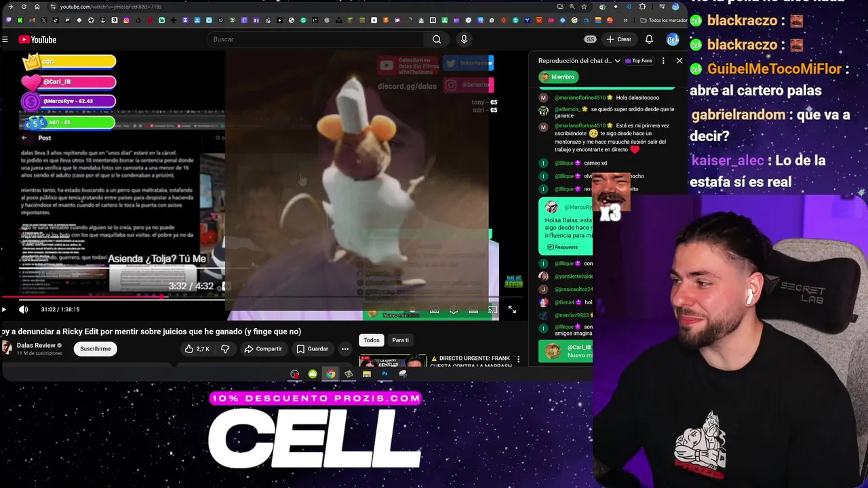Open the Dalas Review channel avatar
868x488 pixels.
(7, 348)
